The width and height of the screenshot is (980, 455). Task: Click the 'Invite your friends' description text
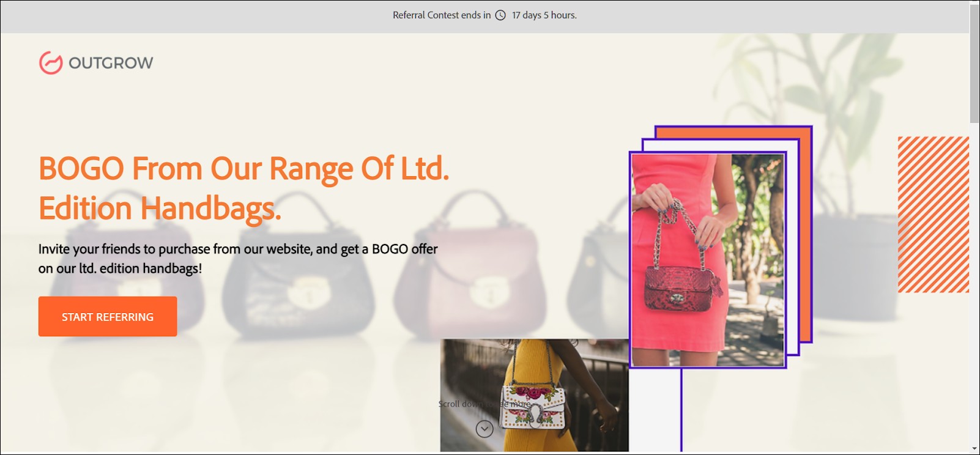click(x=237, y=259)
